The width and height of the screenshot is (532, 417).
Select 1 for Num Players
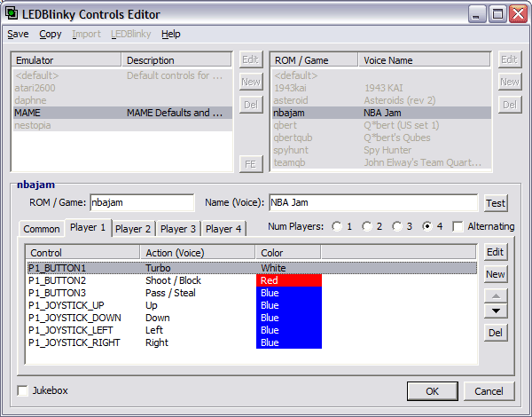coord(337,226)
